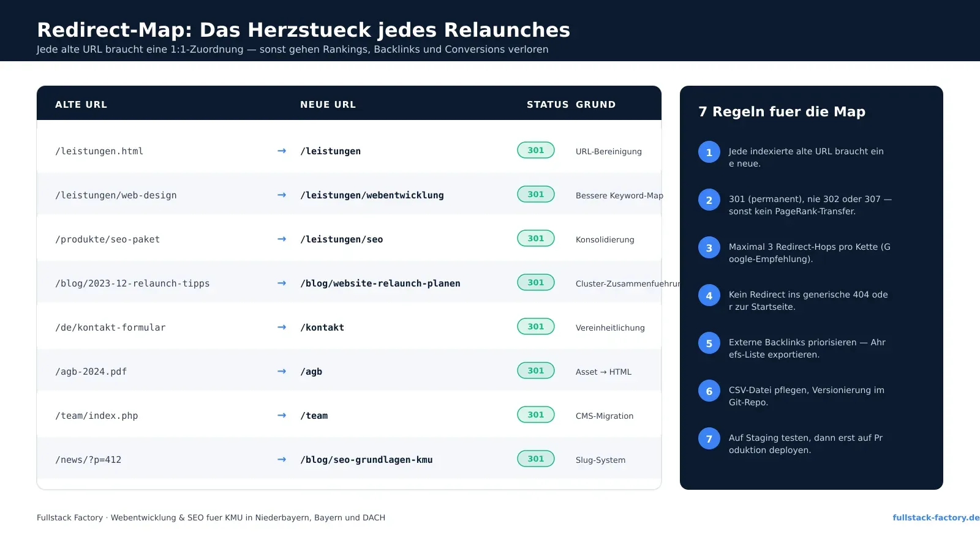Click the number 7 circle badge
Screen dimensions: 980x551
(709, 439)
